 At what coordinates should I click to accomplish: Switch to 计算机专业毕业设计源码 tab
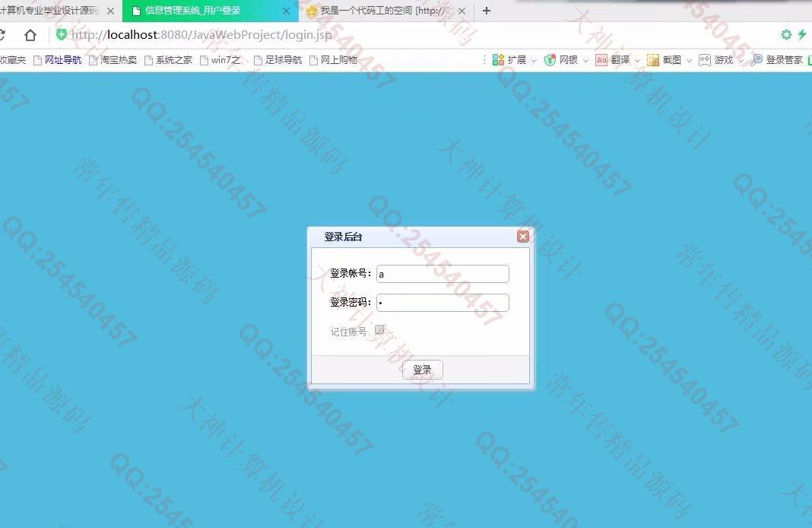coord(49,11)
